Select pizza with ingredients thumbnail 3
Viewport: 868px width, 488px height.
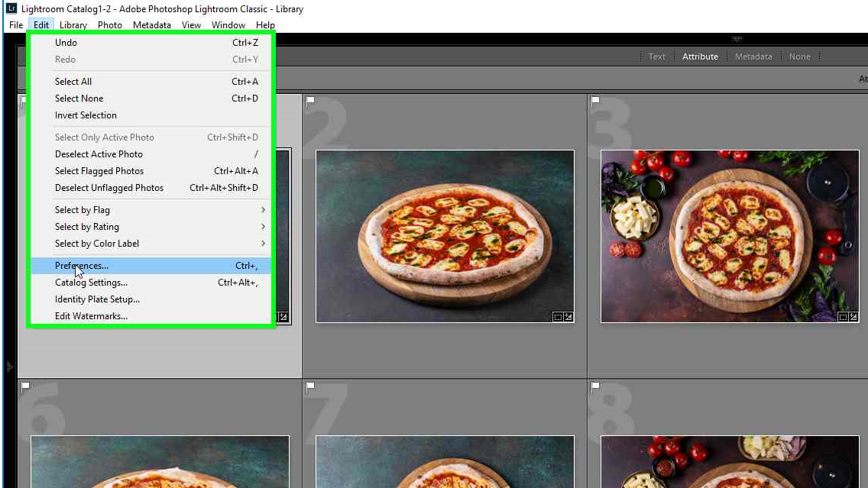click(730, 236)
